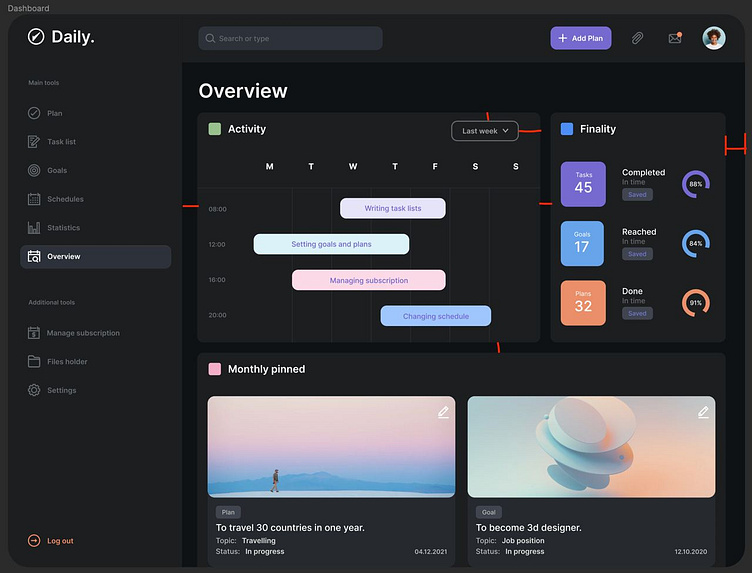Screen dimensions: 752x573
Task: Click the paperclip attachment icon
Action: [x=637, y=38]
